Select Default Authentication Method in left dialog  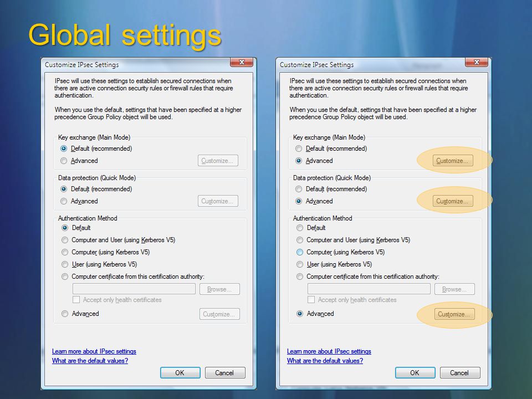65,228
